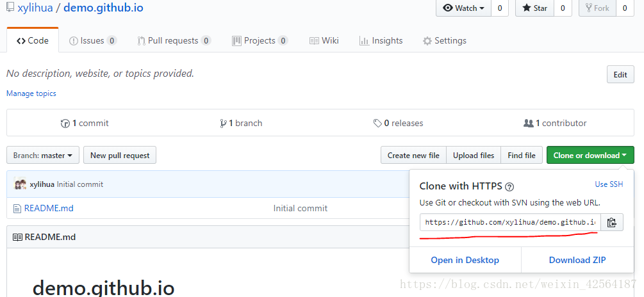Viewport: 644px width, 297px height.
Task: Click the commit history clock icon
Action: click(x=65, y=123)
